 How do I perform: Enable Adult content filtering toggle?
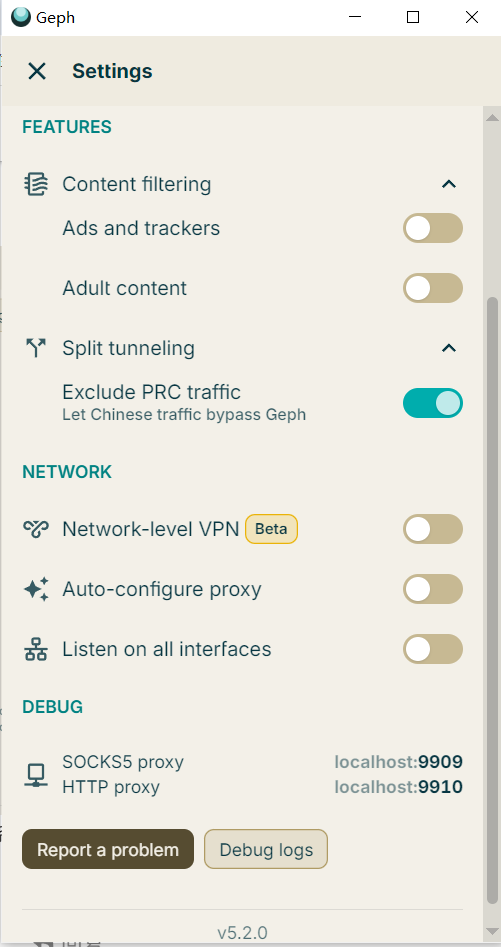click(433, 288)
